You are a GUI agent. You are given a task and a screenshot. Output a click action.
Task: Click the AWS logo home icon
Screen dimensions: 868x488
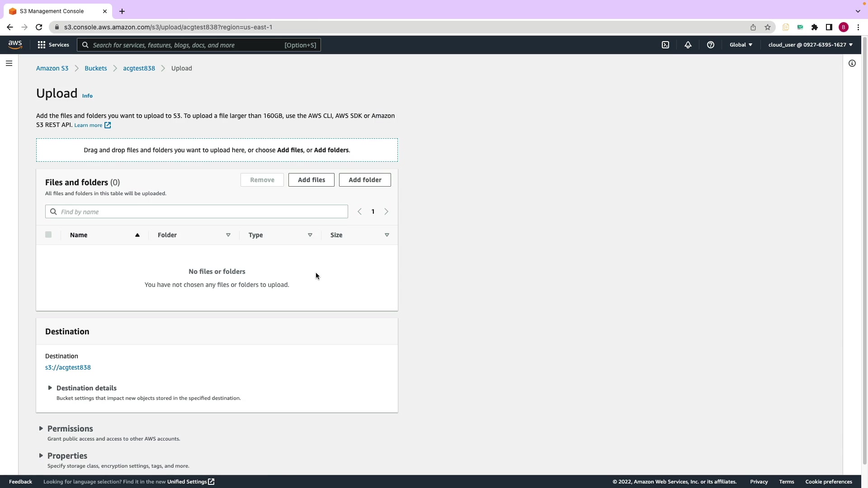(15, 44)
